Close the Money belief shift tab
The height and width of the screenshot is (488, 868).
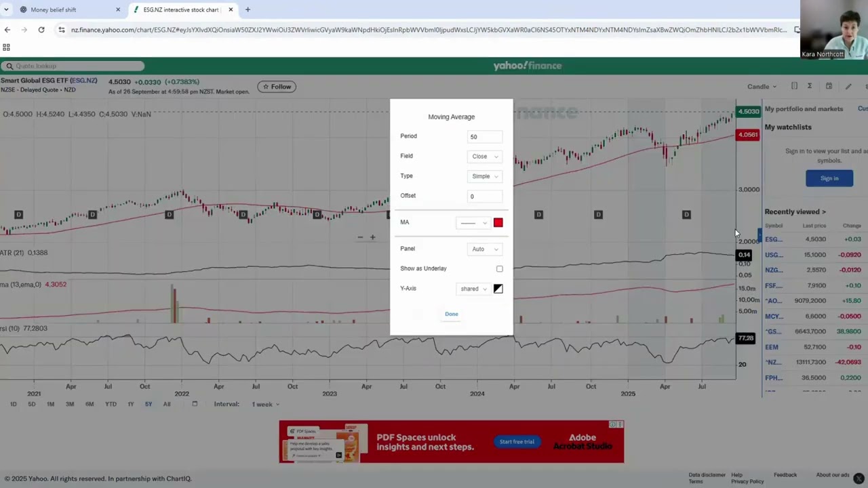click(118, 9)
